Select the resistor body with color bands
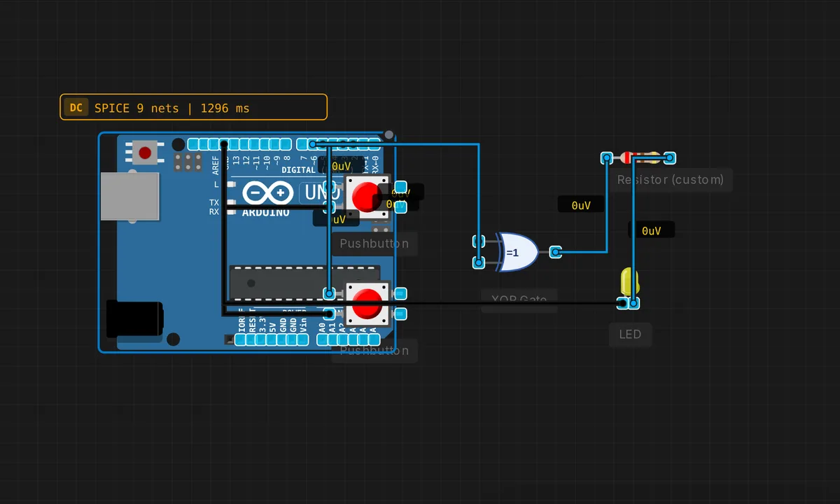This screenshot has height=504, width=840. click(639, 157)
